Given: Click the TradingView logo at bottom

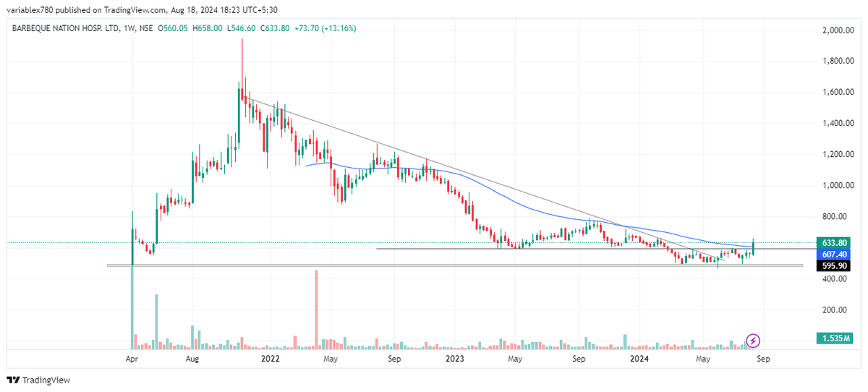Looking at the screenshot, I should (x=38, y=380).
